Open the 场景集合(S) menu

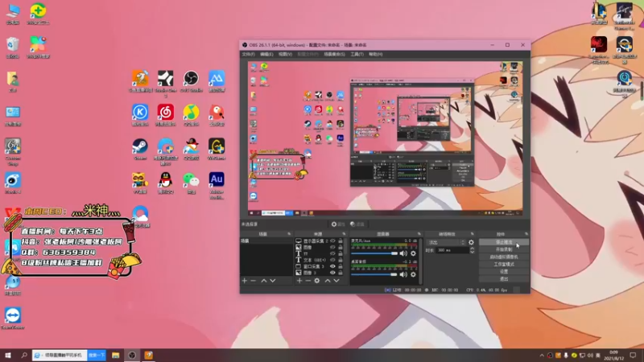(x=334, y=54)
